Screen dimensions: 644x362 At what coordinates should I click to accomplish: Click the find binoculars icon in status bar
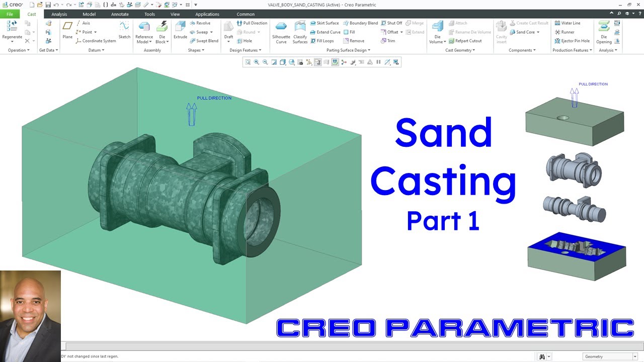tap(542, 356)
